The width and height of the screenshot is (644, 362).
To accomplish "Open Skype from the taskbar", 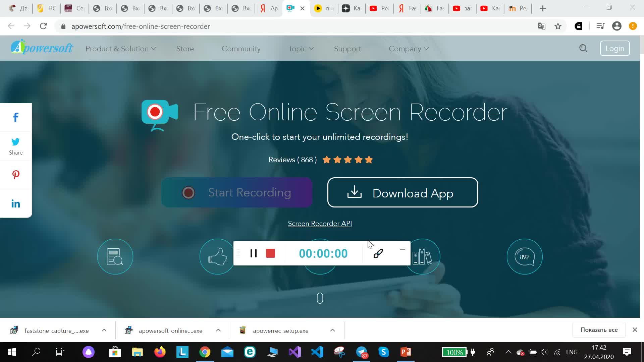I will pos(384,352).
